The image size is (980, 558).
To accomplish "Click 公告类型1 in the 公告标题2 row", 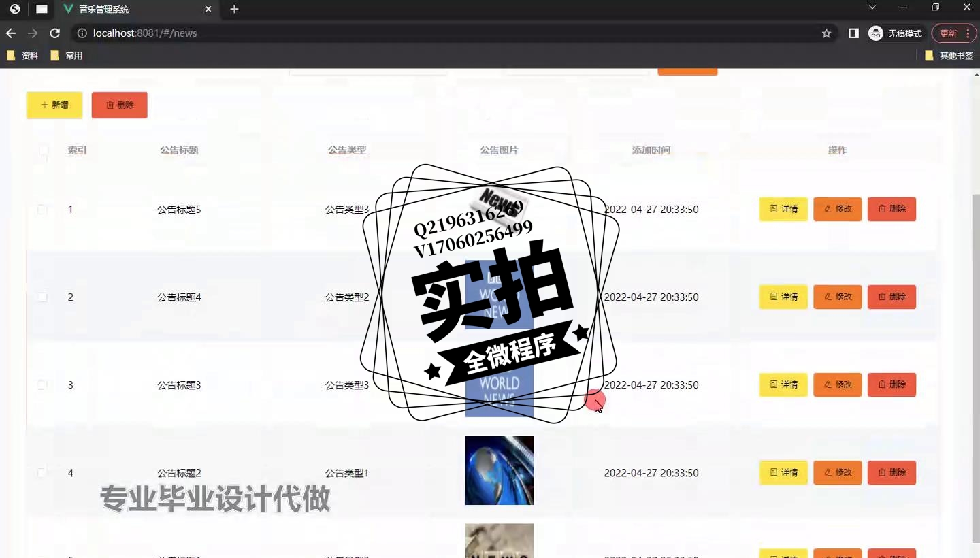I will 347,473.
